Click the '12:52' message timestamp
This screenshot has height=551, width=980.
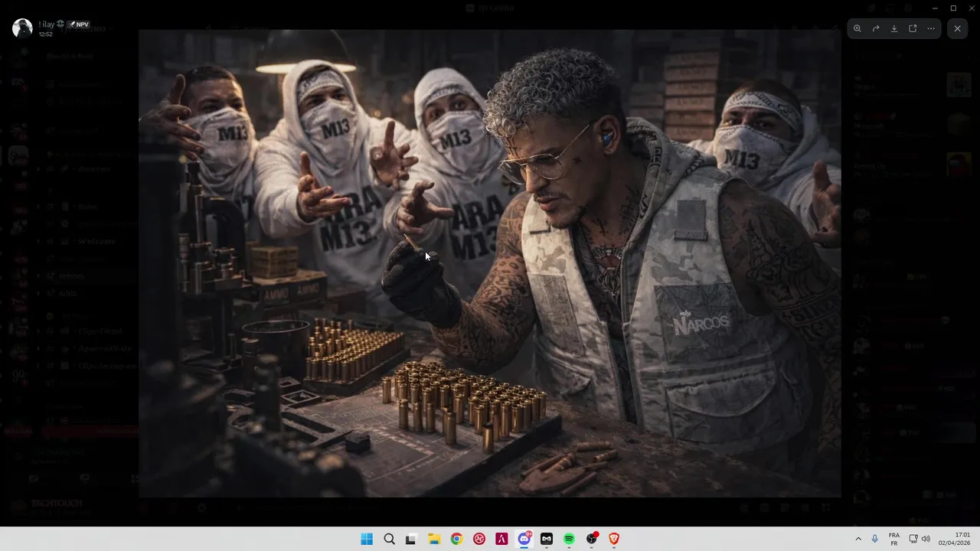tap(46, 34)
